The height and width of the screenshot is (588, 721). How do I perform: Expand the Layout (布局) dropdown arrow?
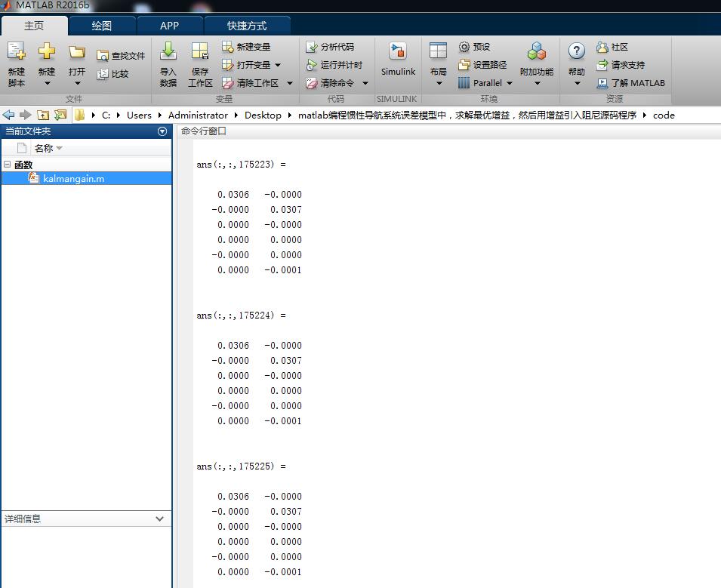439,83
